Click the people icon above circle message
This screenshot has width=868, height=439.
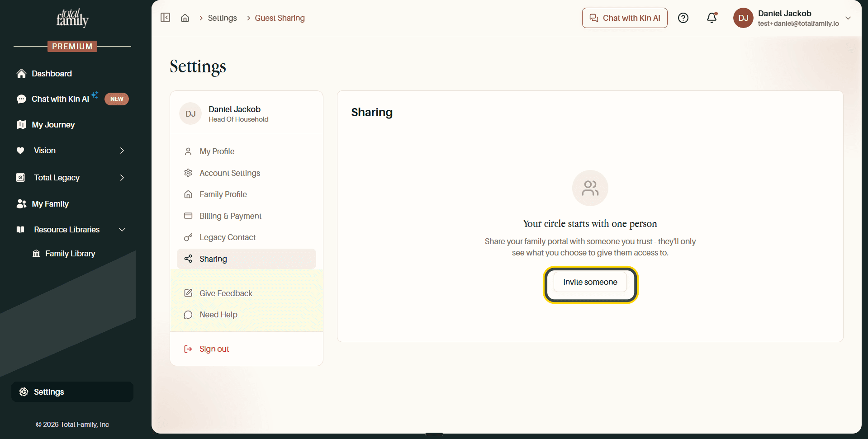pos(590,188)
